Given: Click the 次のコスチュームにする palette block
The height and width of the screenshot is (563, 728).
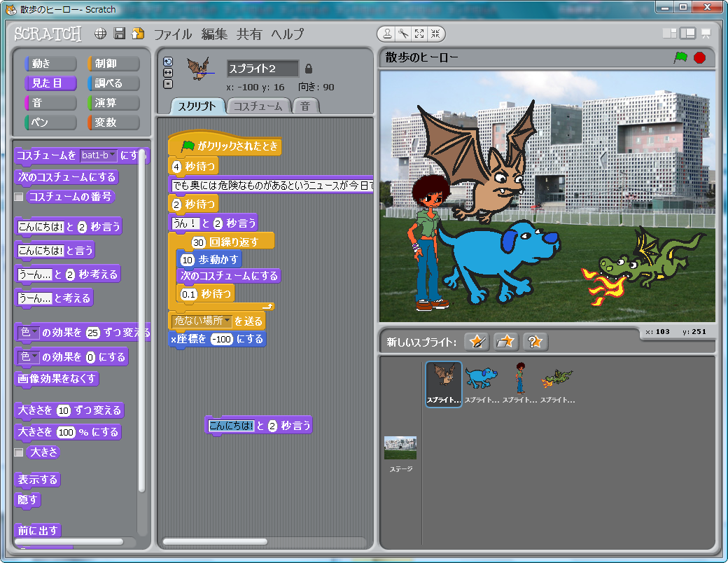Looking at the screenshot, I should [x=67, y=177].
